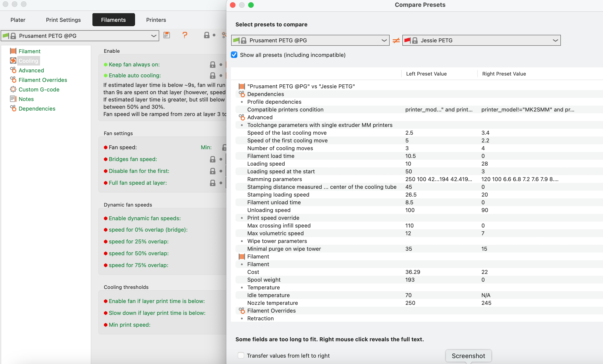Enable Transfer values from left to right

[241, 355]
